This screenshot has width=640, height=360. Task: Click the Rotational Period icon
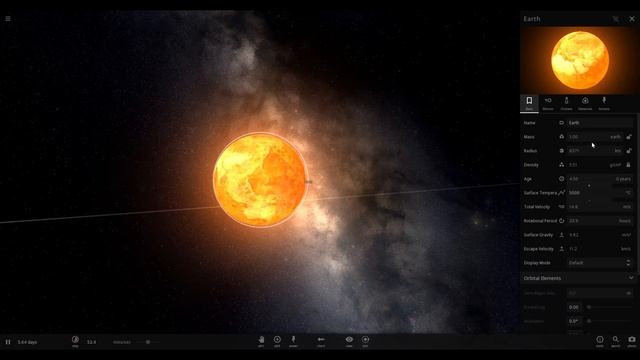click(562, 221)
